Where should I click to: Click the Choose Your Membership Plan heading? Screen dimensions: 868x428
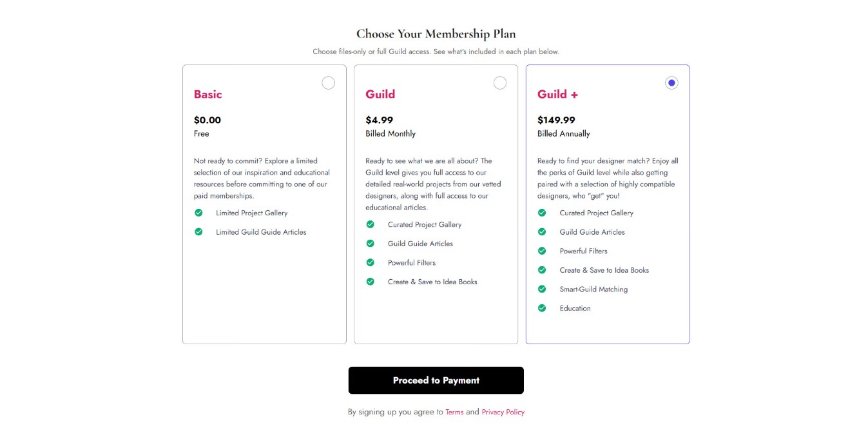(x=436, y=34)
